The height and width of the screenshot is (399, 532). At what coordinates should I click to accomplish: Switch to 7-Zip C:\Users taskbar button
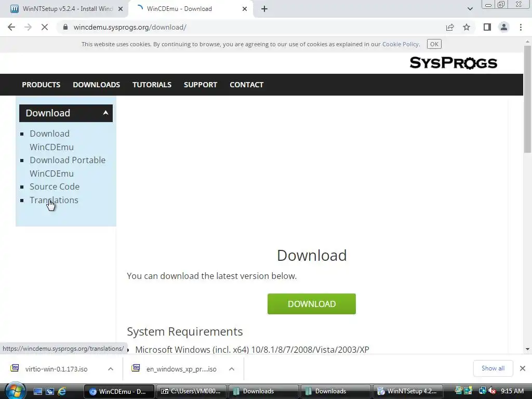pyautogui.click(x=191, y=391)
